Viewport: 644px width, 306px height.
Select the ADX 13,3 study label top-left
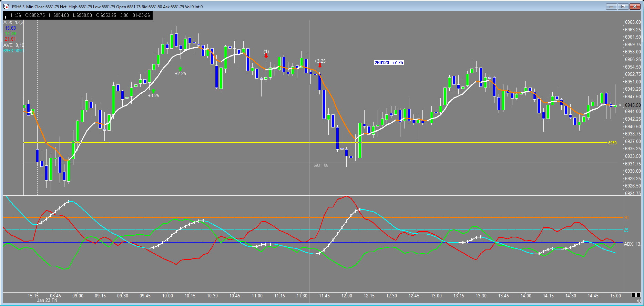pyautogui.click(x=13, y=22)
